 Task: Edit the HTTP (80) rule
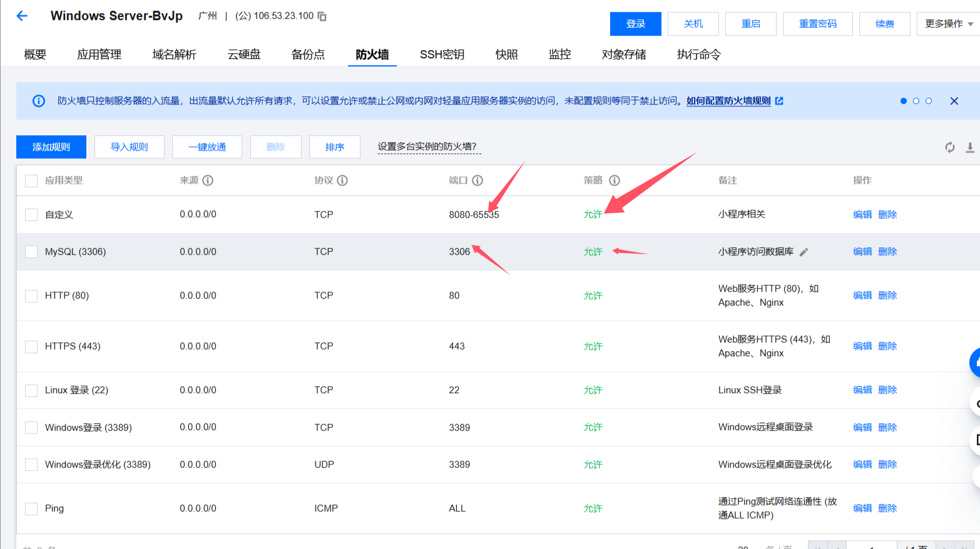[862, 295]
